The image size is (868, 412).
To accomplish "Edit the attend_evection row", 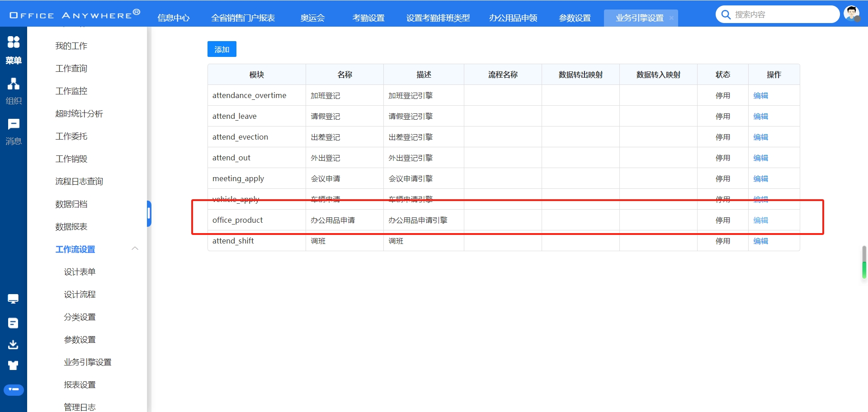I will click(x=761, y=137).
